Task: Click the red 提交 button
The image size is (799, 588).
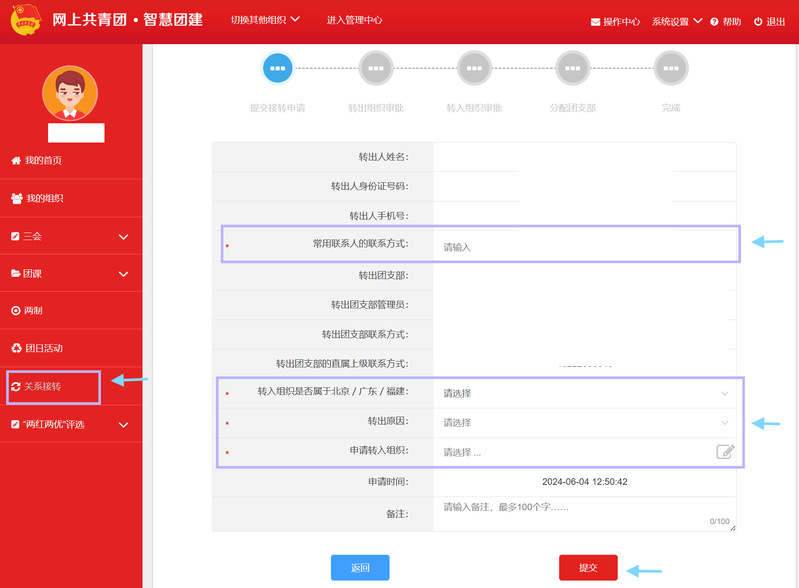Action: (x=588, y=568)
